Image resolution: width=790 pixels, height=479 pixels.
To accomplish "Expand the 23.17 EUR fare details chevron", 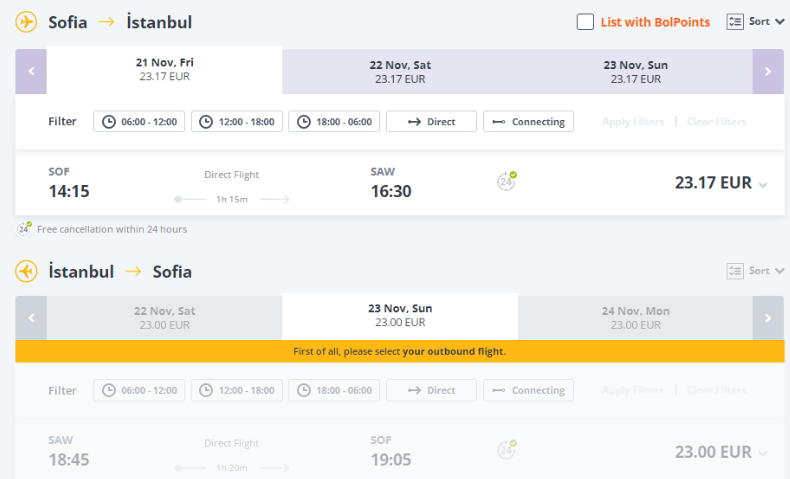I will (763, 185).
